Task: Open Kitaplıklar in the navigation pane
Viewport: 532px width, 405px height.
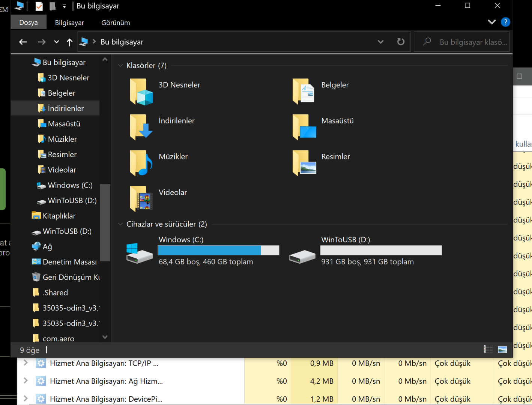Action: (x=59, y=216)
